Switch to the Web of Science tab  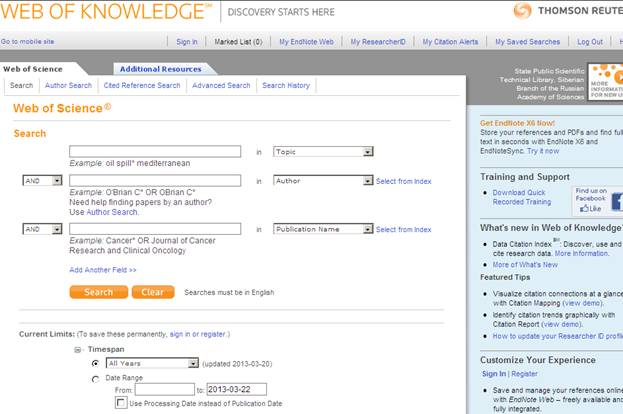33,69
